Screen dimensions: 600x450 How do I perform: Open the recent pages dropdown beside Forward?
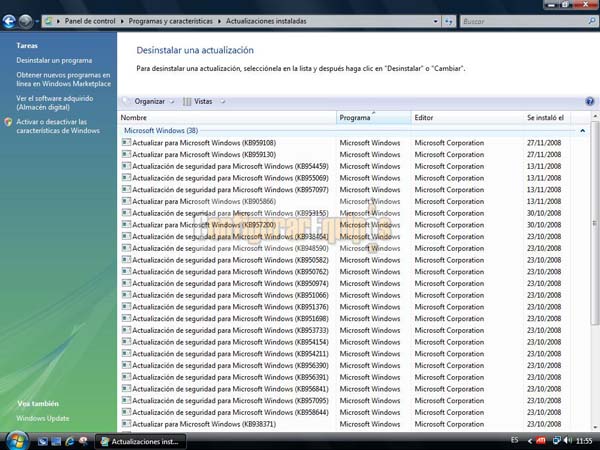37,22
